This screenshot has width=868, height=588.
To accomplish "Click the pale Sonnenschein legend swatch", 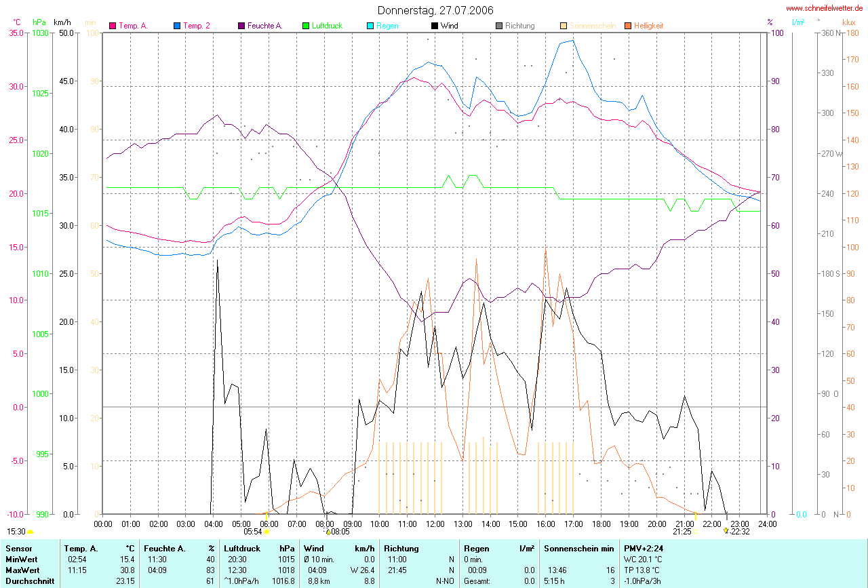I will pos(564,26).
